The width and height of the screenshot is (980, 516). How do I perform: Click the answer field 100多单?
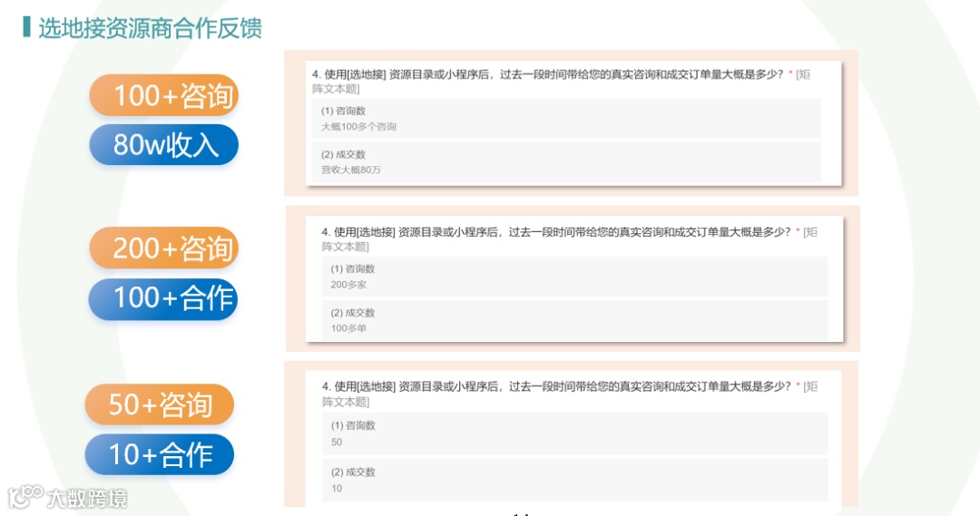coord(348,328)
